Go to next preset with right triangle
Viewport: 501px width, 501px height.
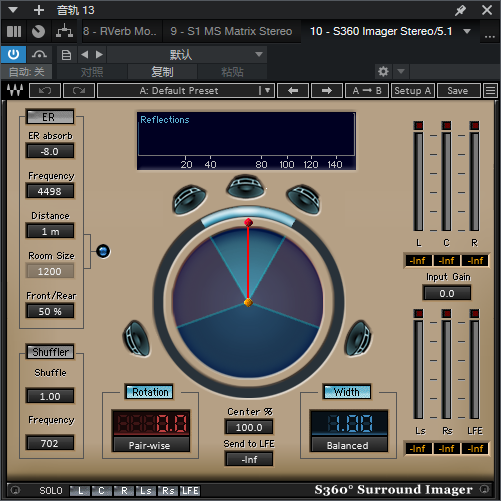[x=99, y=54]
